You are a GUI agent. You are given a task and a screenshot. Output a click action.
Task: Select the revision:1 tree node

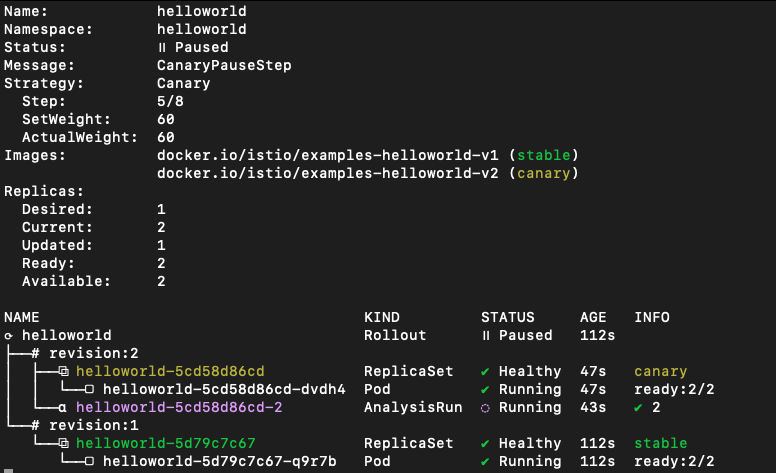tap(85, 425)
